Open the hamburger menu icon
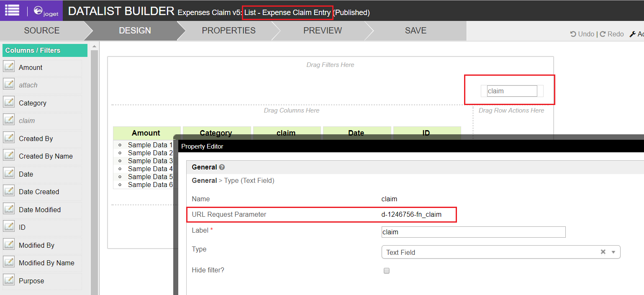644x295 pixels. pyautogui.click(x=12, y=10)
